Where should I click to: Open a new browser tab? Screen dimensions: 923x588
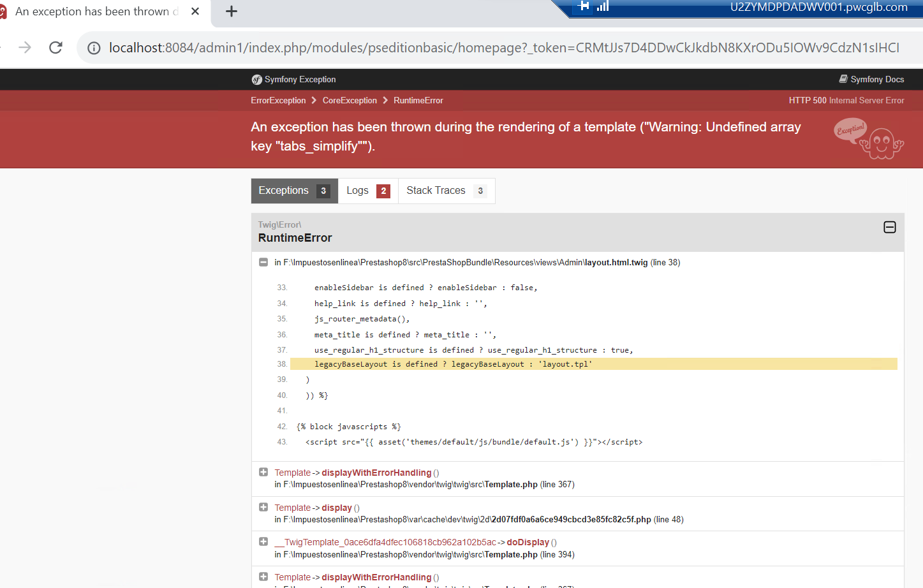[232, 11]
